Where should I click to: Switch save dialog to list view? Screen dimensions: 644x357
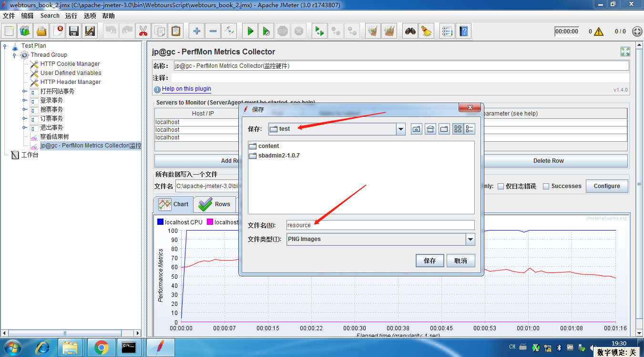click(x=458, y=129)
